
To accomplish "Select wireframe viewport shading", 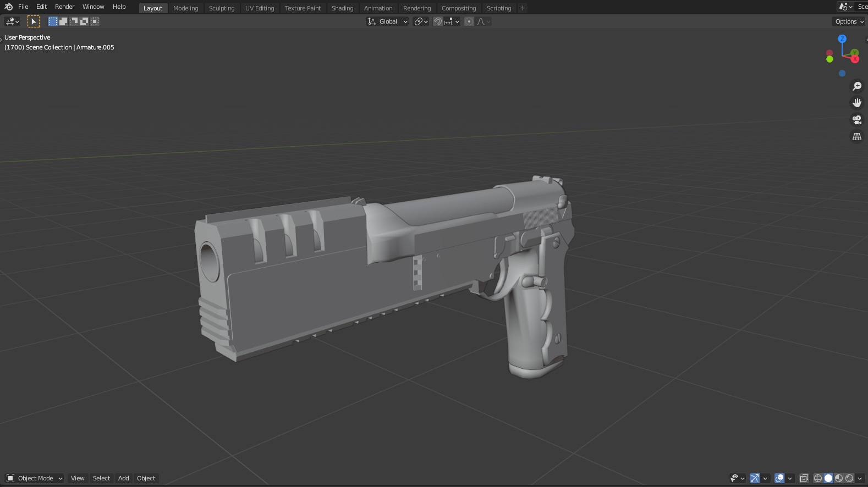I will (x=818, y=478).
